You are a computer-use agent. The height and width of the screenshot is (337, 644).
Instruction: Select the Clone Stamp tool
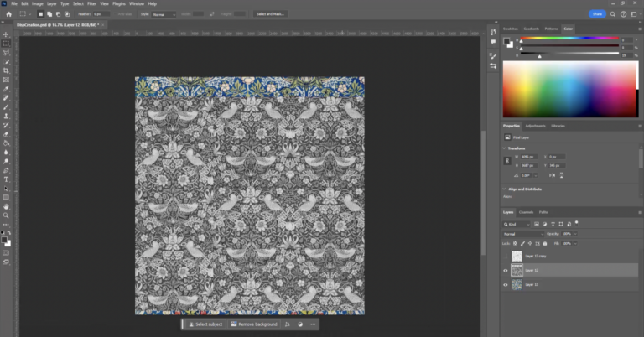click(x=7, y=117)
